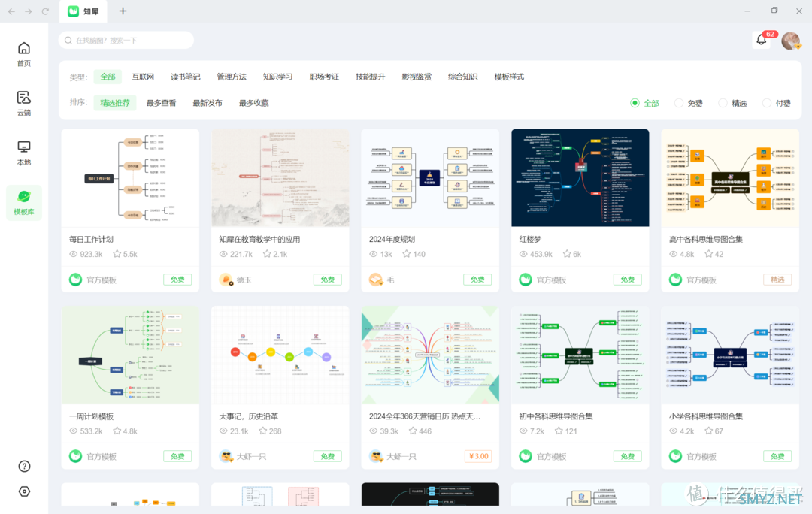The image size is (812, 514).
Task: Select type category 读书笔记
Action: (186, 77)
